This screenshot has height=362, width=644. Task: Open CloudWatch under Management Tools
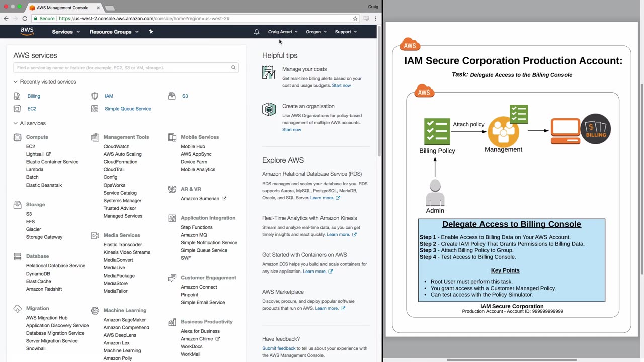116,146
